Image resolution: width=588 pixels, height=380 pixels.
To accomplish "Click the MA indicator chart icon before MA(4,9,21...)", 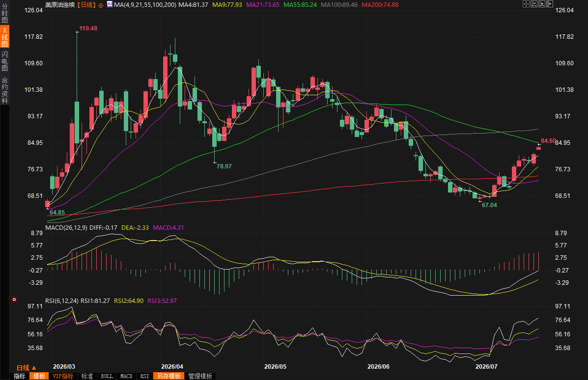I will [110, 4].
